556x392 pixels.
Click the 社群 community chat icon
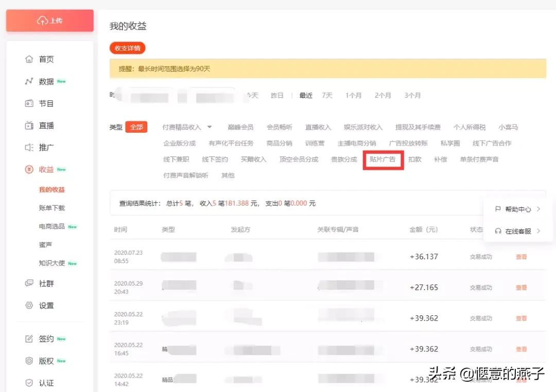(x=30, y=283)
